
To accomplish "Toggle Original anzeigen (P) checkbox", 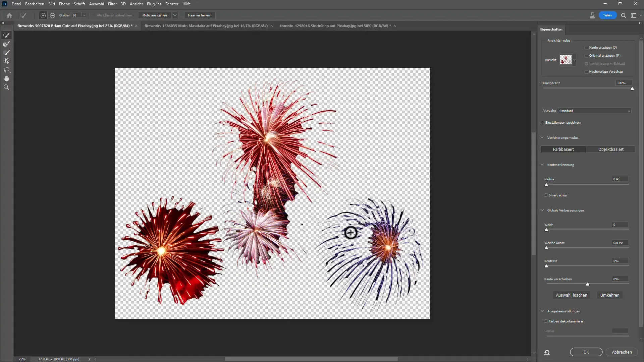I will 586,56.
